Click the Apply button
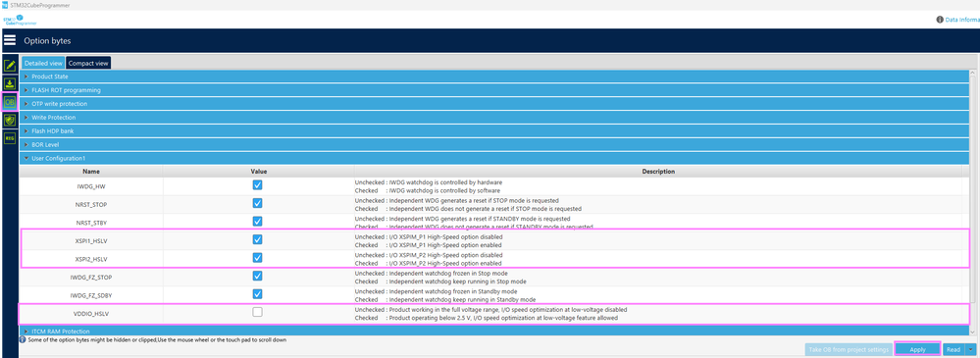This screenshot has width=980, height=358. (x=917, y=350)
